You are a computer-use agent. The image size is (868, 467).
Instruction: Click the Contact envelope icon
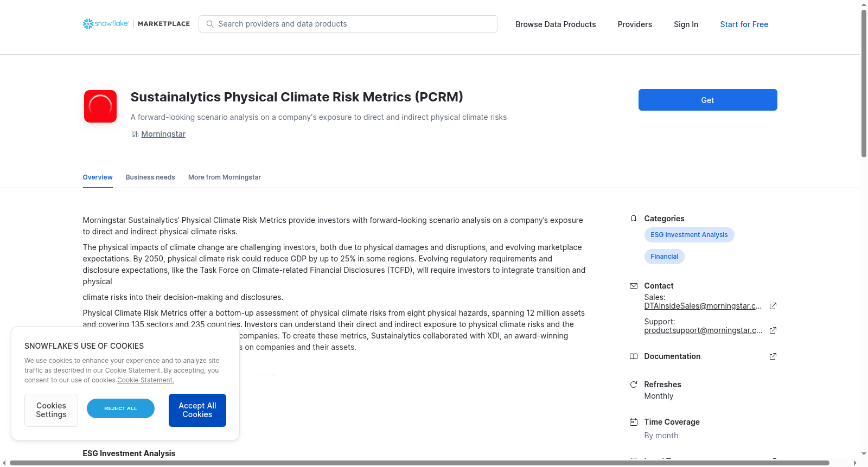coord(634,286)
